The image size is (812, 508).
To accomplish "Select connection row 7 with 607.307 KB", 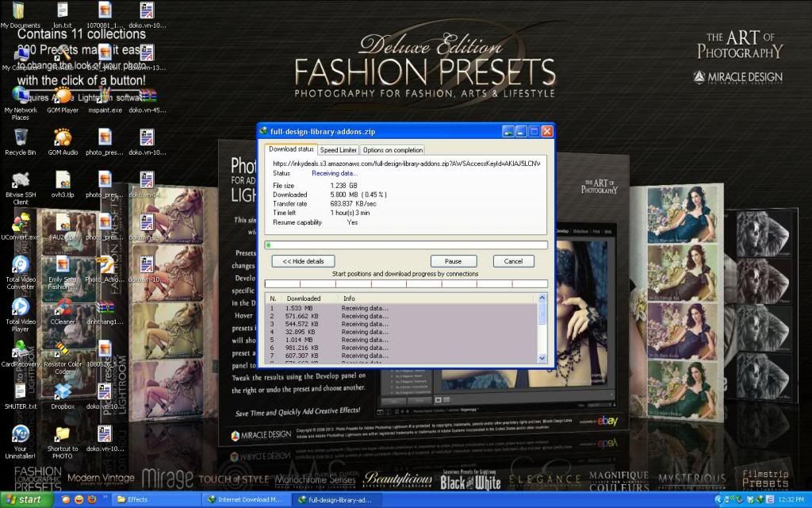I will tap(401, 356).
